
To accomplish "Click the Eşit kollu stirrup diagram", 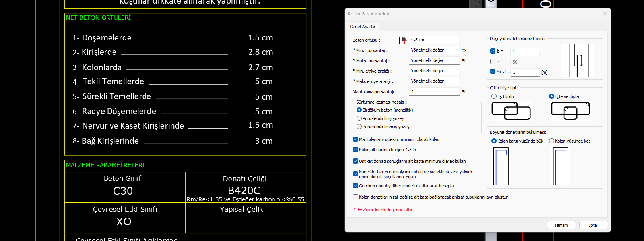I will (x=511, y=111).
